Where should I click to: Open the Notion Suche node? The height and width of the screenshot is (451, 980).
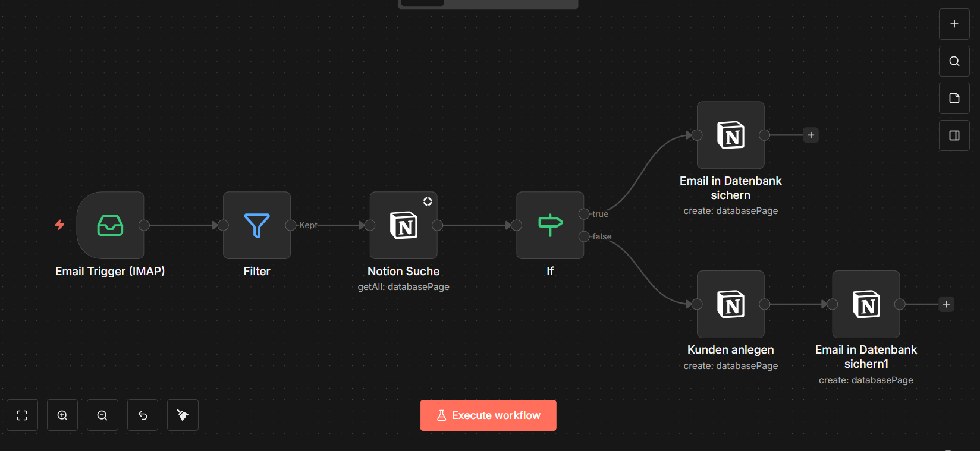(403, 225)
